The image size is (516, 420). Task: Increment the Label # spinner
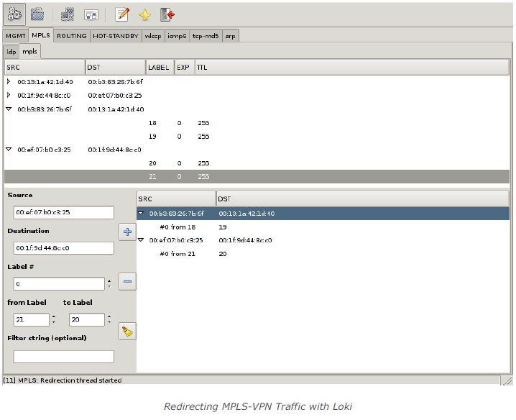coord(109,281)
